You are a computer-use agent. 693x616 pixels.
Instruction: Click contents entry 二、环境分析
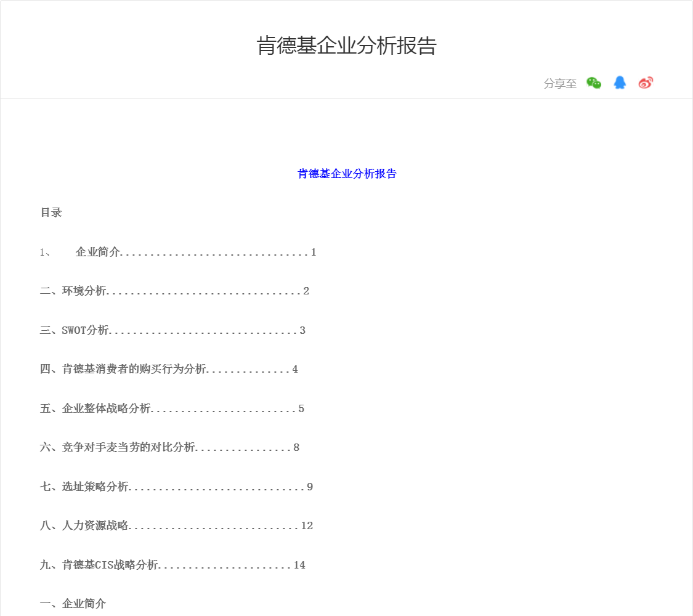point(174,291)
